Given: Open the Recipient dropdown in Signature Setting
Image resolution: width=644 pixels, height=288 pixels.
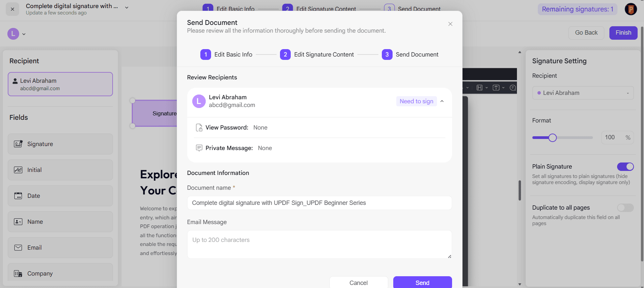Looking at the screenshot, I should coord(582,93).
